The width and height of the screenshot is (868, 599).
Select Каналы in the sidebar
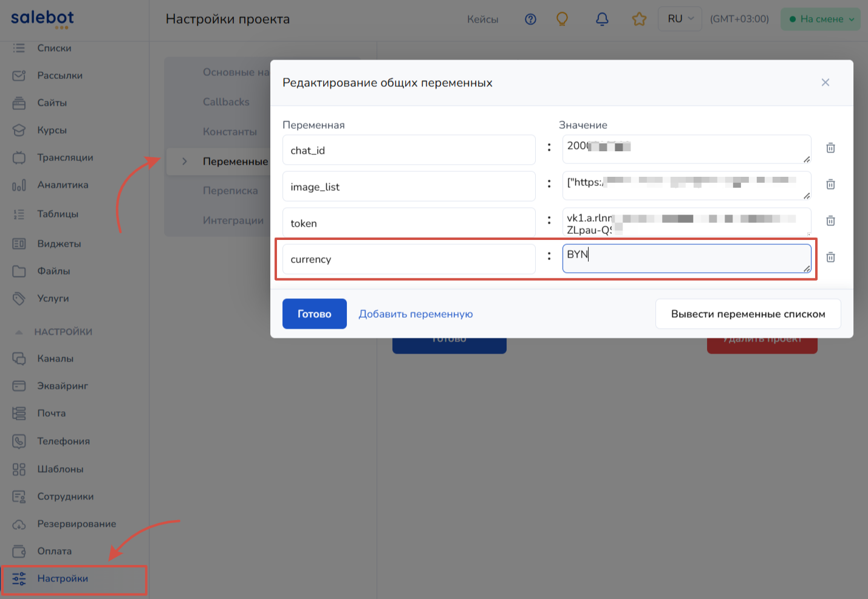click(x=55, y=358)
